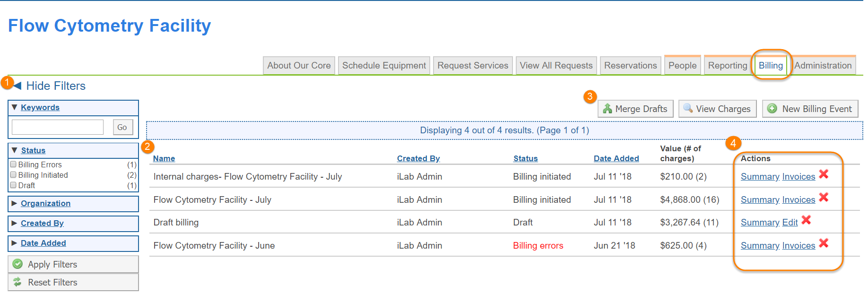
Task: Delete the Draft billing event with red X
Action: (806, 220)
